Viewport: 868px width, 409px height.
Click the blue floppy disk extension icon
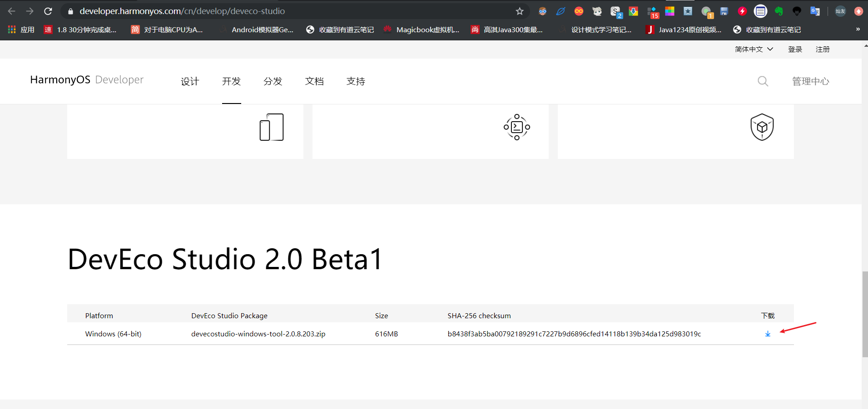(x=724, y=11)
